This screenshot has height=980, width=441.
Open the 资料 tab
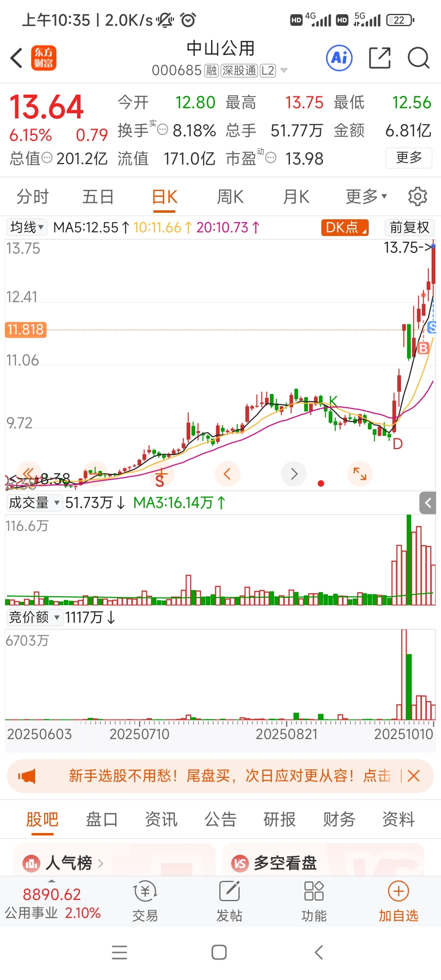[x=399, y=819]
